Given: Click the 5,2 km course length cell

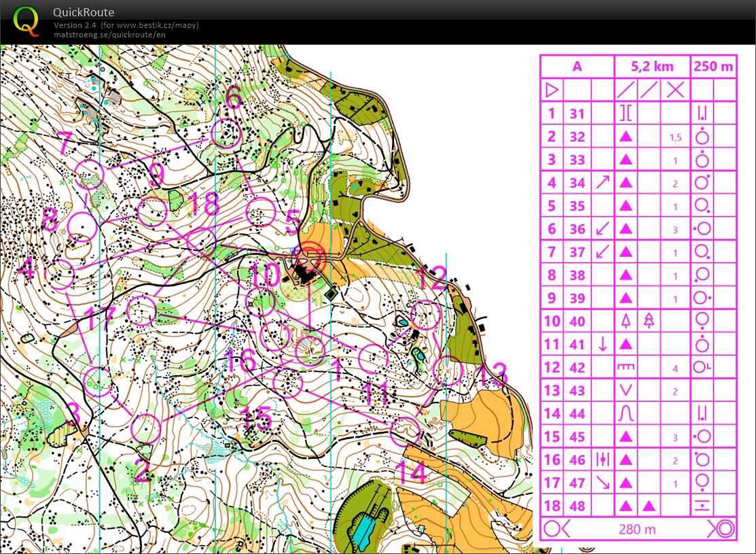Looking at the screenshot, I should coord(652,66).
